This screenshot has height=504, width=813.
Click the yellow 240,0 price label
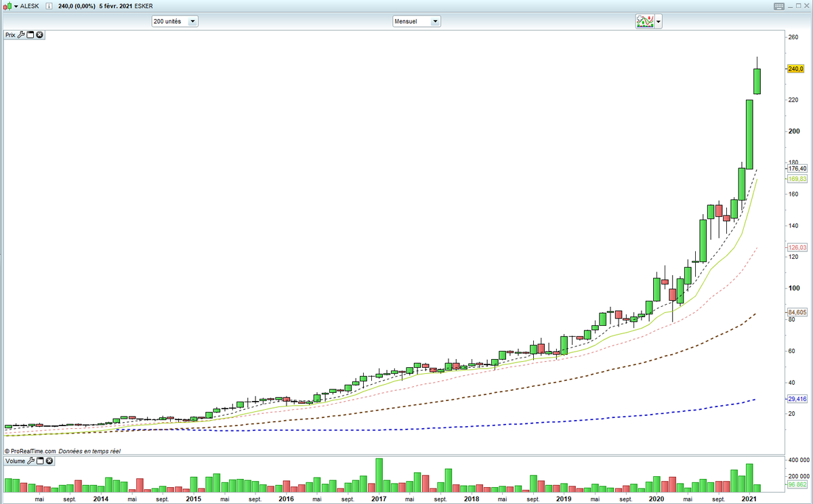(x=796, y=69)
